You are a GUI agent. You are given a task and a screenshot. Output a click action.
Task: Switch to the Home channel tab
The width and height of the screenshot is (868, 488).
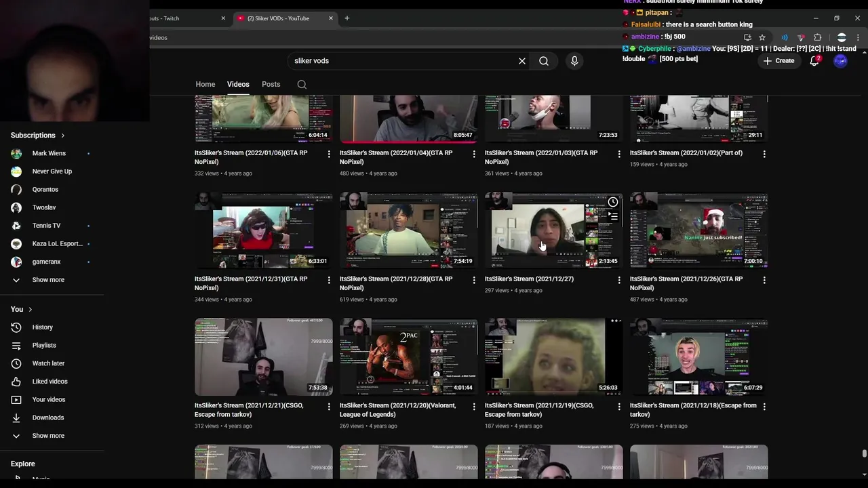tap(205, 84)
